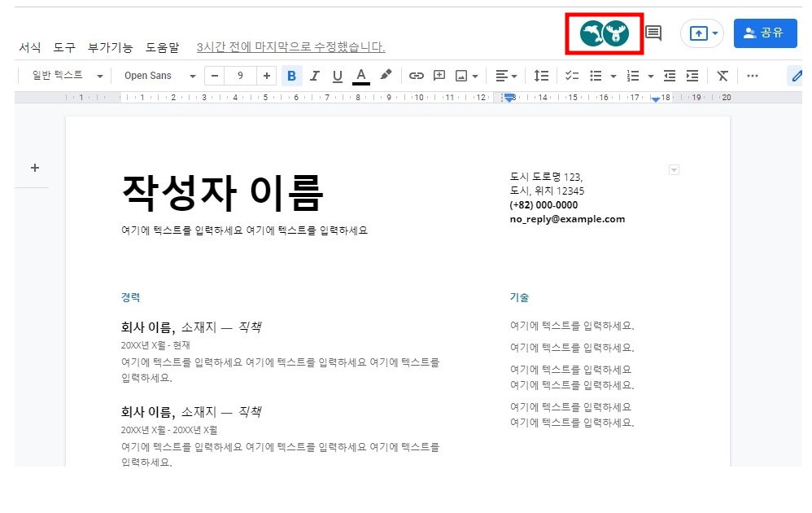The image size is (812, 513).
Task: Toggle bold formatting
Action: coord(291,76)
